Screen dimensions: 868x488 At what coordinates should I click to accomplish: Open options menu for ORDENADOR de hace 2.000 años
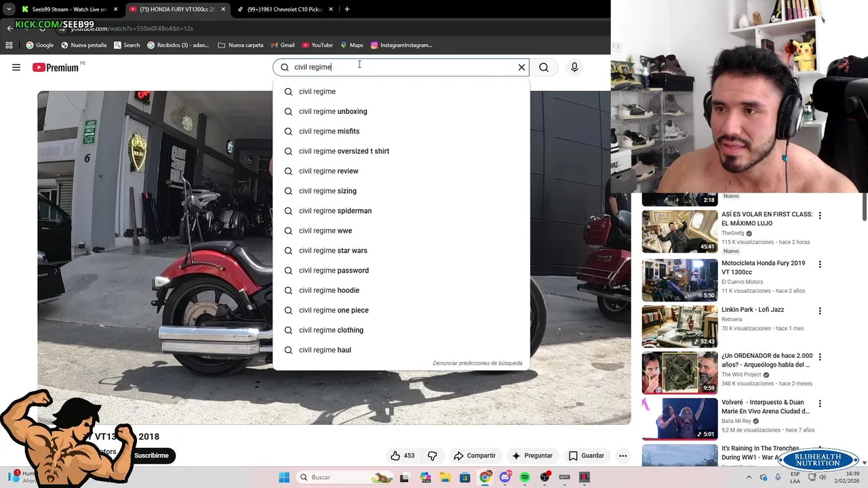[820, 357]
